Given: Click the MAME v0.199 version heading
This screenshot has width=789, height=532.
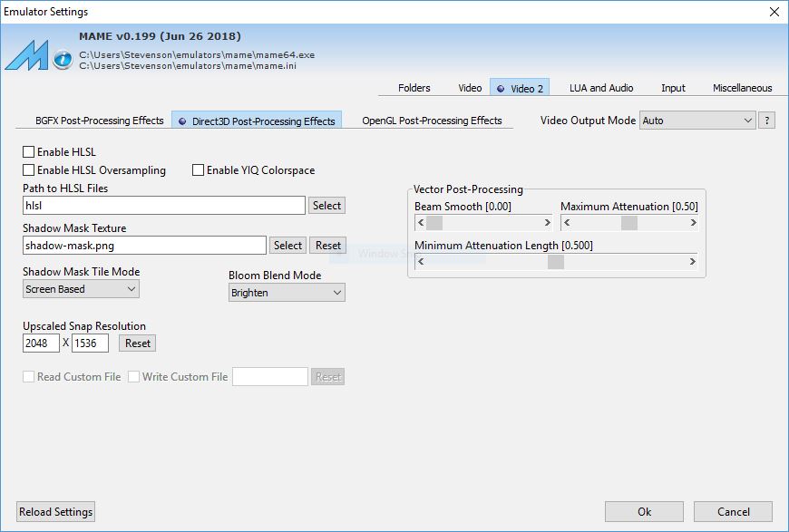Looking at the screenshot, I should coord(160,36).
